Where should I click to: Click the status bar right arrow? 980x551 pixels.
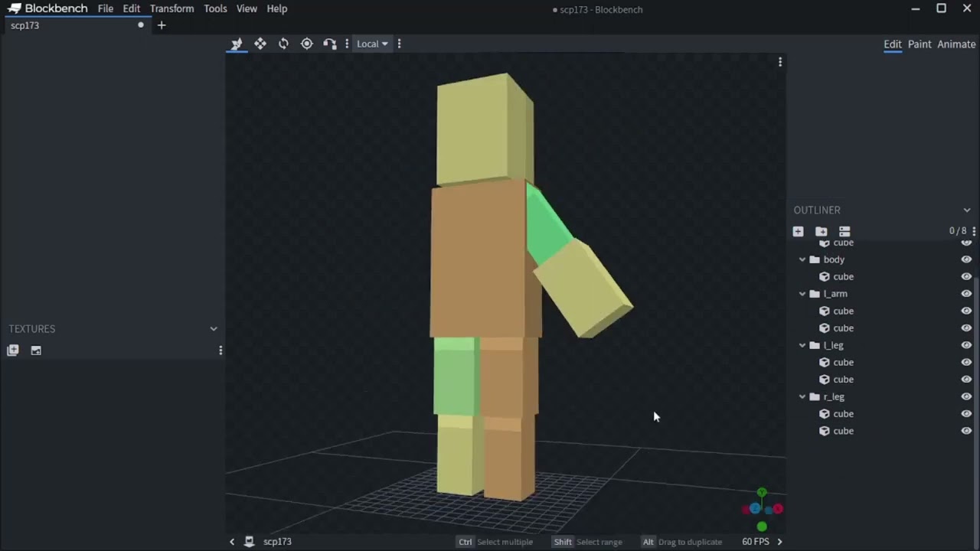[779, 542]
